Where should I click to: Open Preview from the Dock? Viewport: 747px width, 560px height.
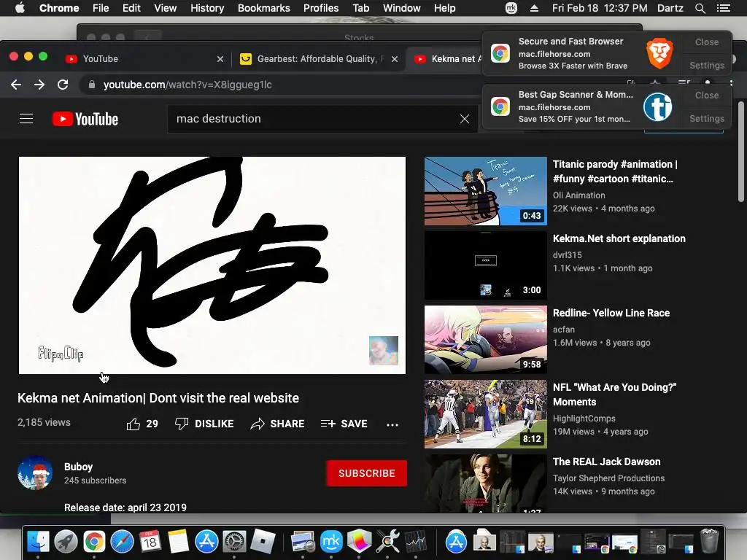click(302, 542)
